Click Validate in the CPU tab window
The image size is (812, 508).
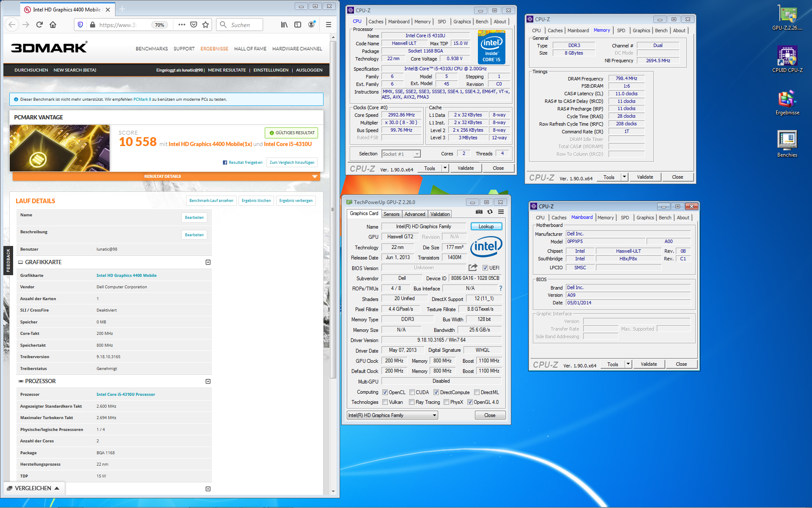[466, 168]
